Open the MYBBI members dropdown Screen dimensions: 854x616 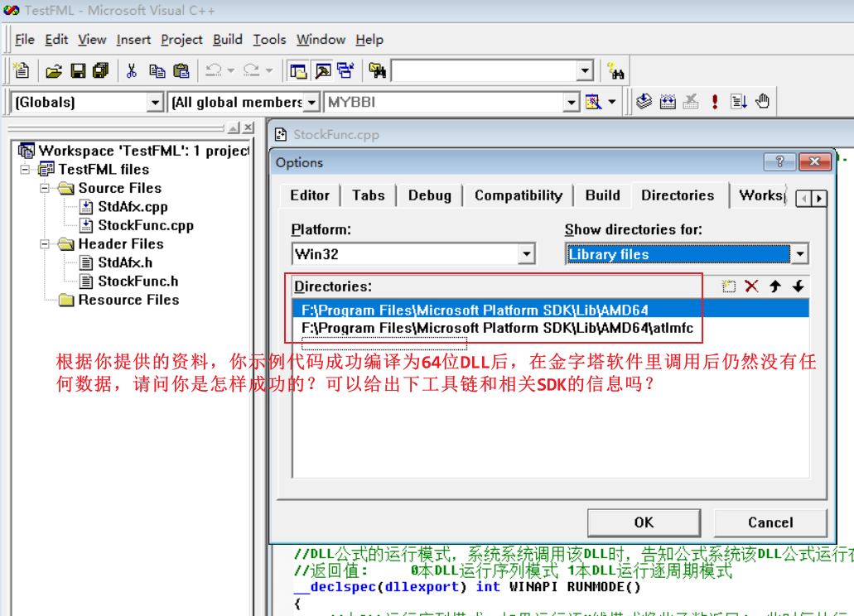click(x=571, y=103)
